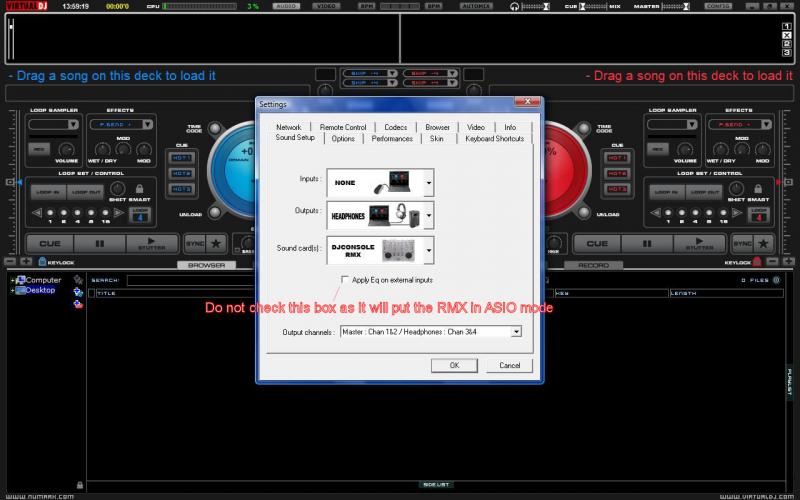Select loop length 1 on the left deck
Image resolution: width=800 pixels, height=500 pixels.
click(x=50, y=213)
